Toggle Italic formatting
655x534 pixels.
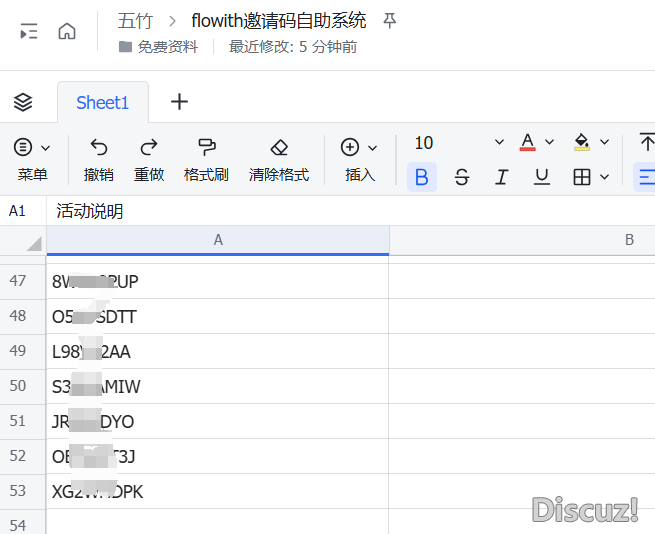pos(501,177)
